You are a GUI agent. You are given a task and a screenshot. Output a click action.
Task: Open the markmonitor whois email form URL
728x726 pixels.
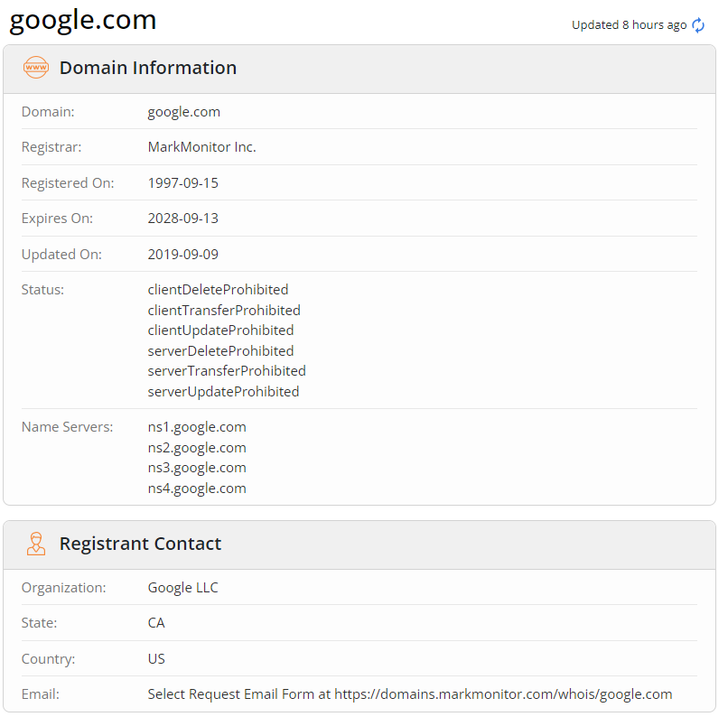click(x=503, y=694)
